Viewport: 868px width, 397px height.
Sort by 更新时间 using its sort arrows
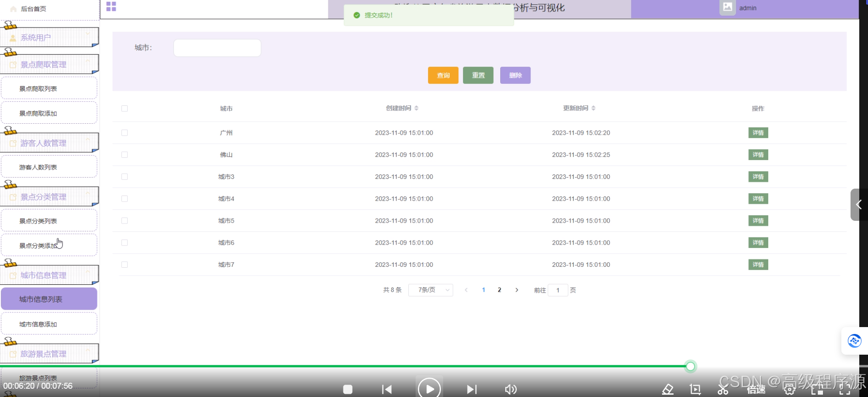click(594, 108)
